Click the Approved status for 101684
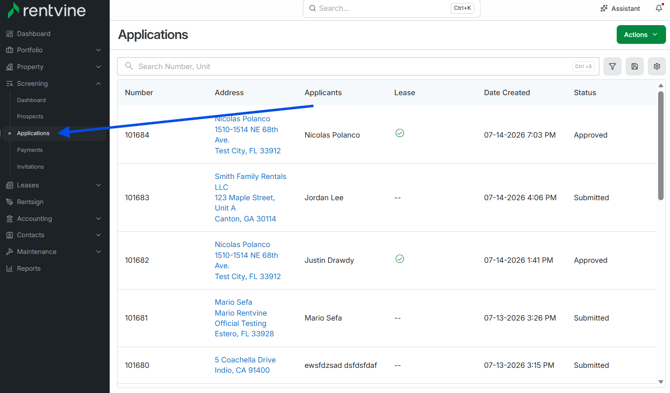The width and height of the screenshot is (670, 393). click(x=591, y=135)
